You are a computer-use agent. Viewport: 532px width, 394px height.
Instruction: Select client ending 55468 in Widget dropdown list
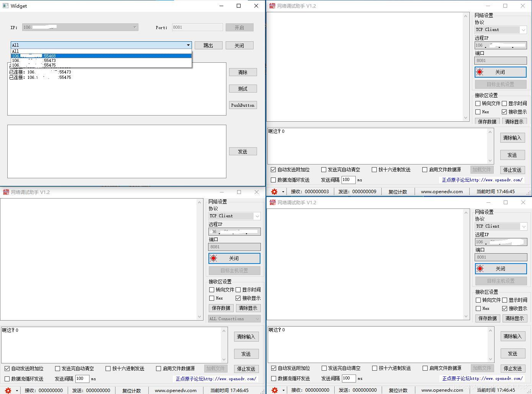pyautogui.click(x=101, y=56)
